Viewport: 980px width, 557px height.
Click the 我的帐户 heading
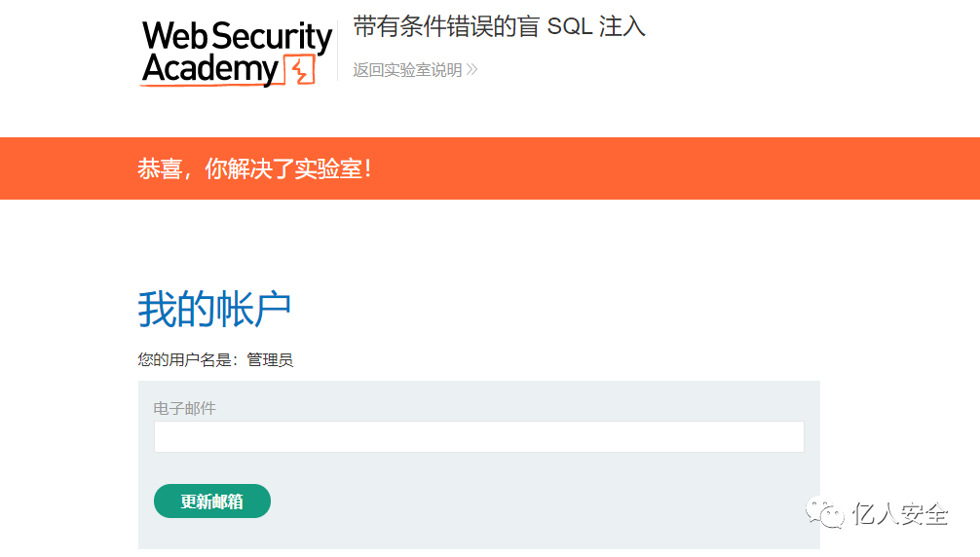pos(214,309)
